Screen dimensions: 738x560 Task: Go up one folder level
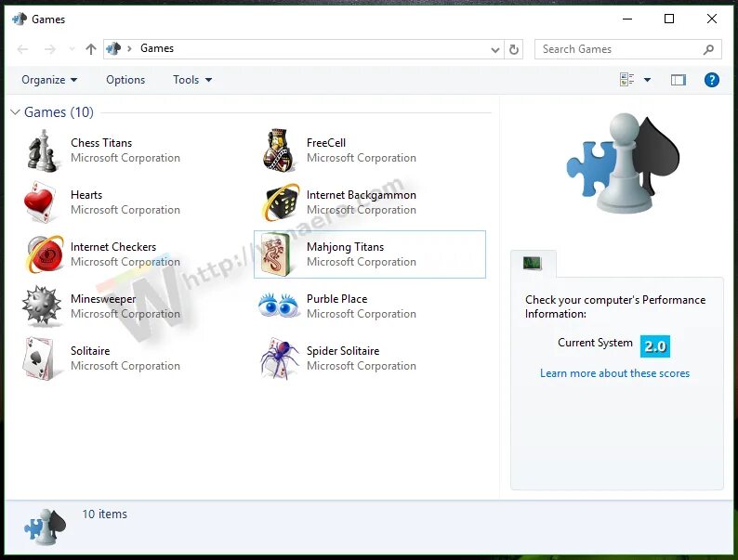click(x=91, y=49)
